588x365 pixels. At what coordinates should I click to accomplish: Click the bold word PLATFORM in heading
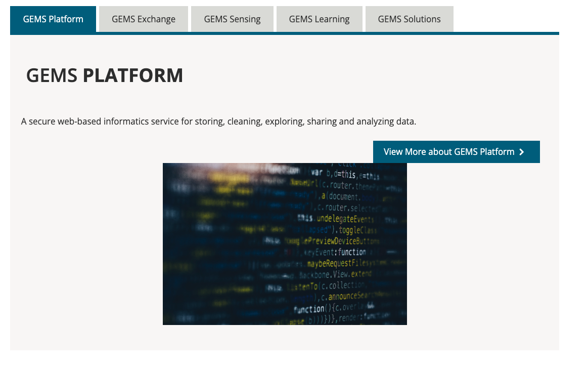click(x=133, y=75)
